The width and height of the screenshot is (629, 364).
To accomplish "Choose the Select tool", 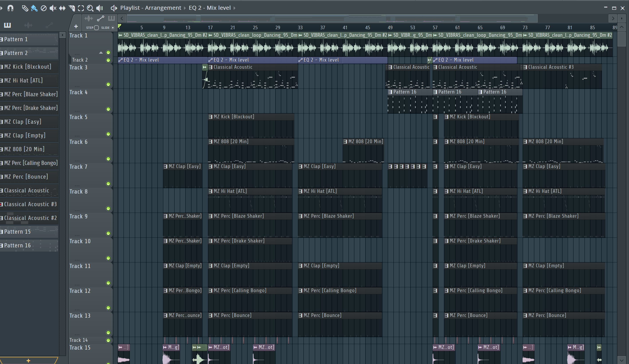I will pyautogui.click(x=81, y=8).
